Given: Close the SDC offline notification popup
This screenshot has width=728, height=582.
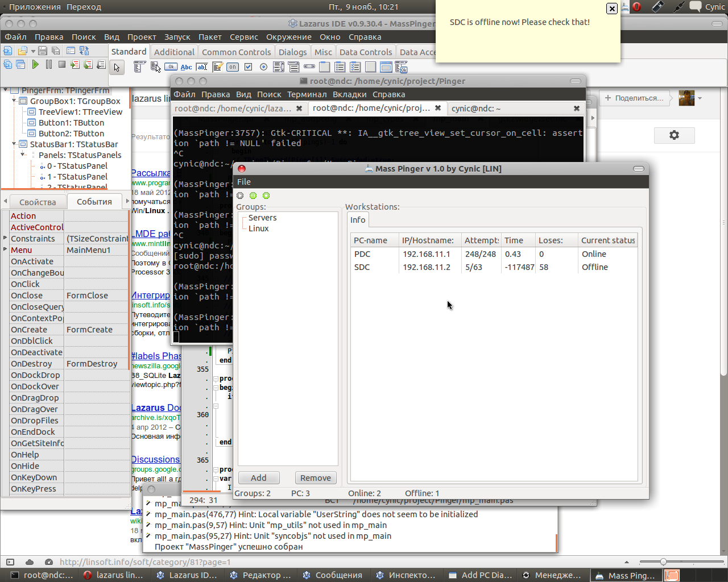Looking at the screenshot, I should [612, 9].
